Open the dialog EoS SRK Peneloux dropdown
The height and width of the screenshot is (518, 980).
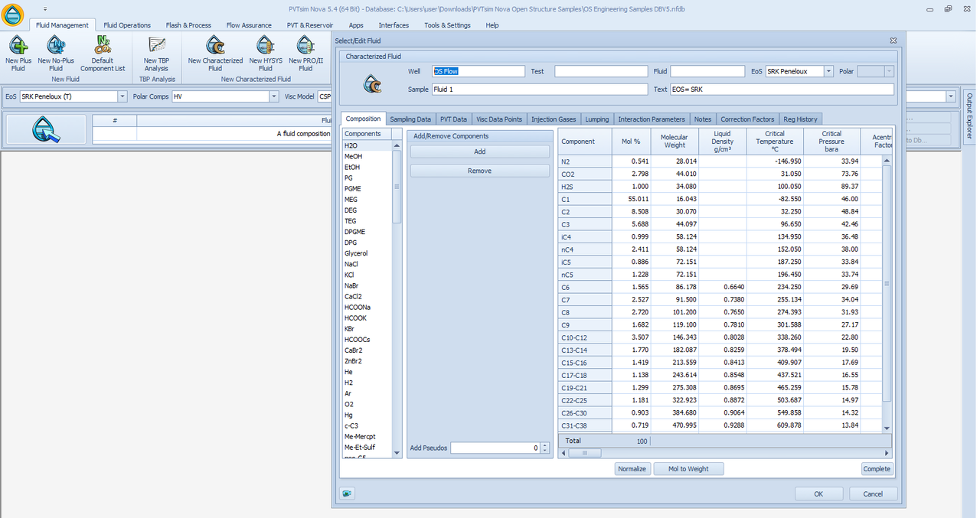828,71
